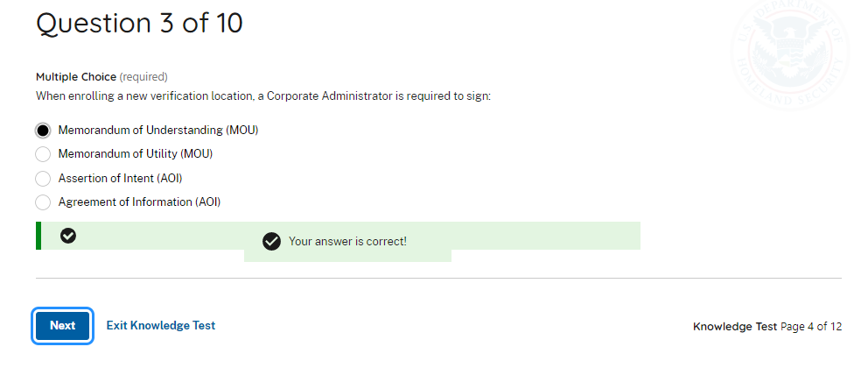This screenshot has width=868, height=368.
Task: Click the 'Agreement of Information (AOI)' label text
Action: 139,202
